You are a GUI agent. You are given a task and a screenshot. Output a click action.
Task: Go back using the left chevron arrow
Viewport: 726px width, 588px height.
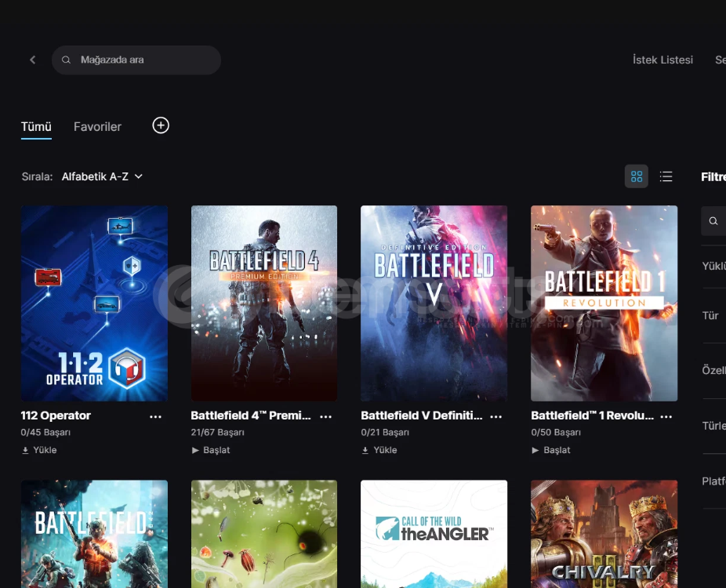pyautogui.click(x=32, y=60)
